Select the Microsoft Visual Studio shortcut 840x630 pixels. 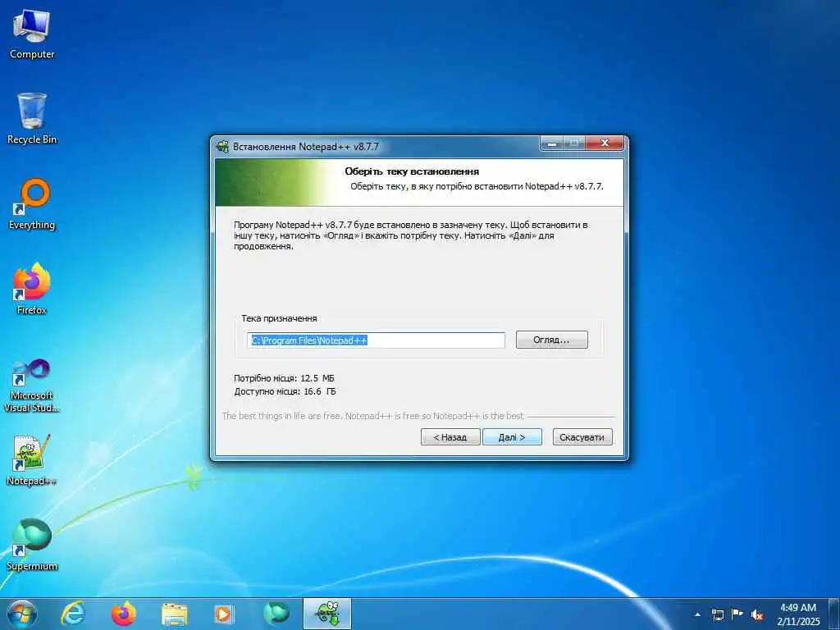(x=32, y=386)
